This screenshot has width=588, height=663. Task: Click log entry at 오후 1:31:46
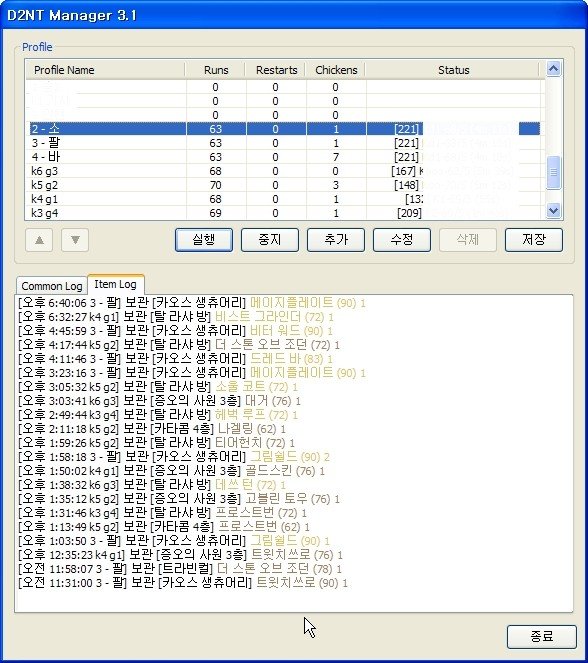coord(163,512)
